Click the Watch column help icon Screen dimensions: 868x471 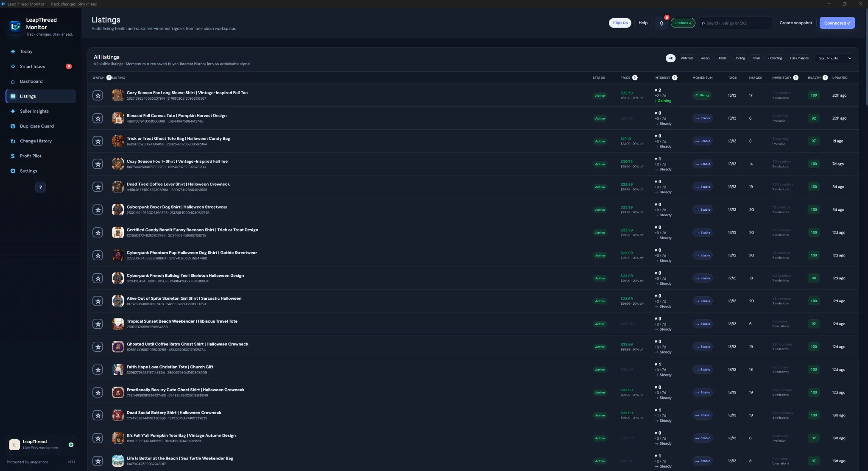(x=109, y=78)
